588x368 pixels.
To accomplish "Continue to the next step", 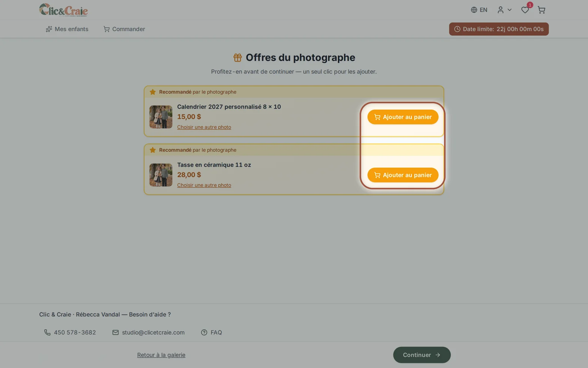I will pos(422,355).
